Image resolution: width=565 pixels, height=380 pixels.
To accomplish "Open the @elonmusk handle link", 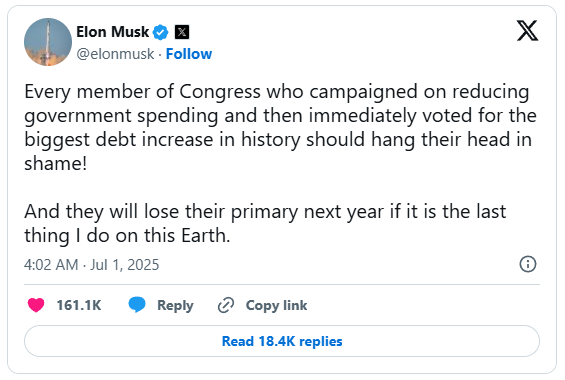I will 115,54.
